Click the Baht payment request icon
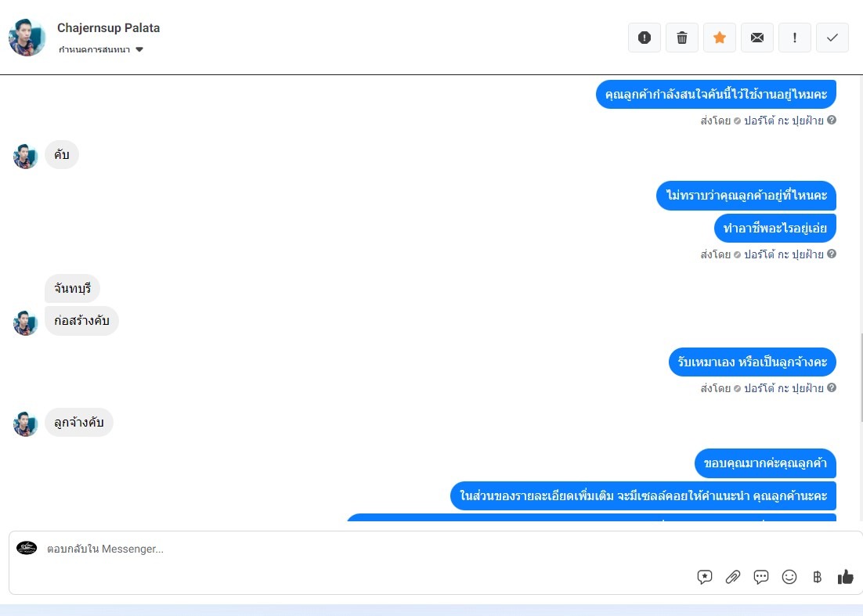The width and height of the screenshot is (863, 616). 818,576
